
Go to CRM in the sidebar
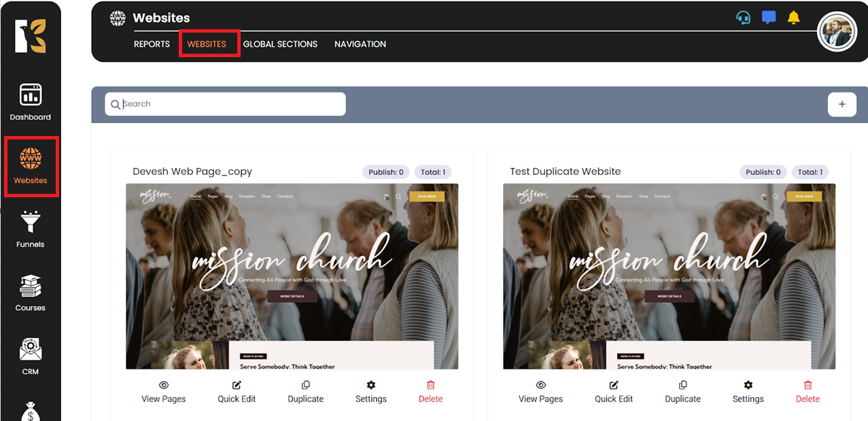coord(31,356)
